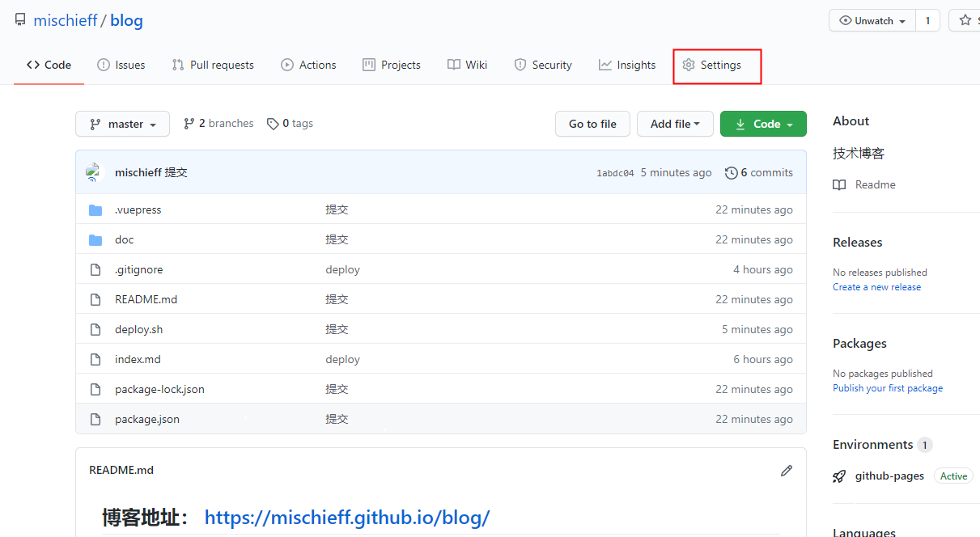Click the rocket icon beside github-pages
The height and width of the screenshot is (537, 980).
pos(839,476)
